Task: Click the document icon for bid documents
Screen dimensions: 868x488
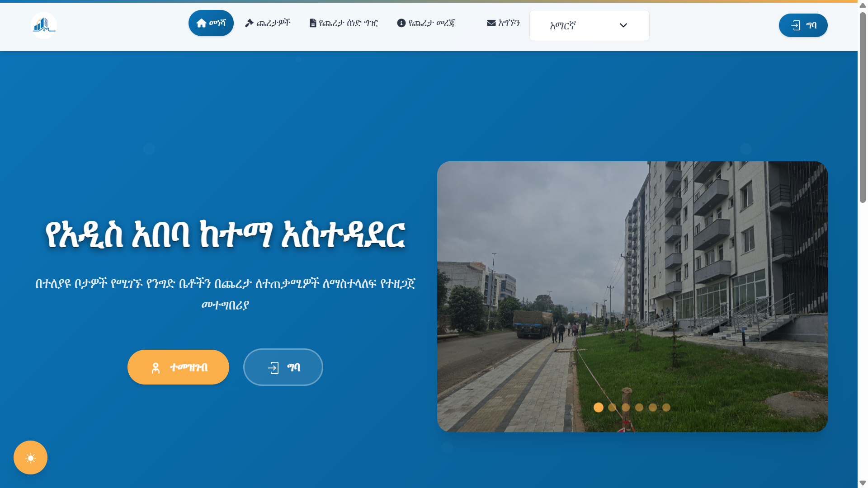Action: coord(312,23)
